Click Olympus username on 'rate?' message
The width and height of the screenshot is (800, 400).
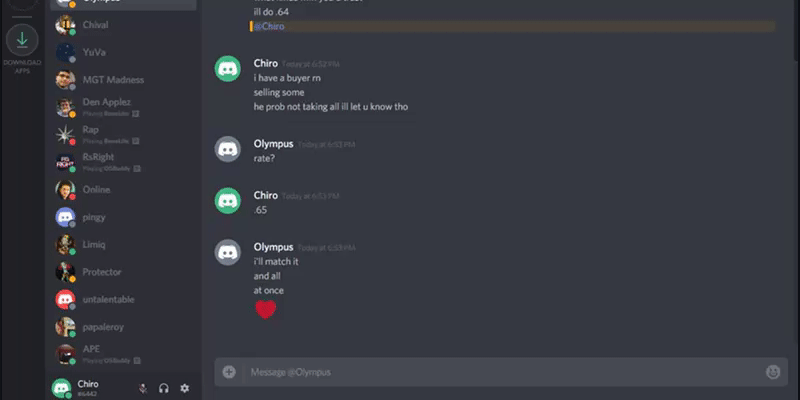[273, 144]
